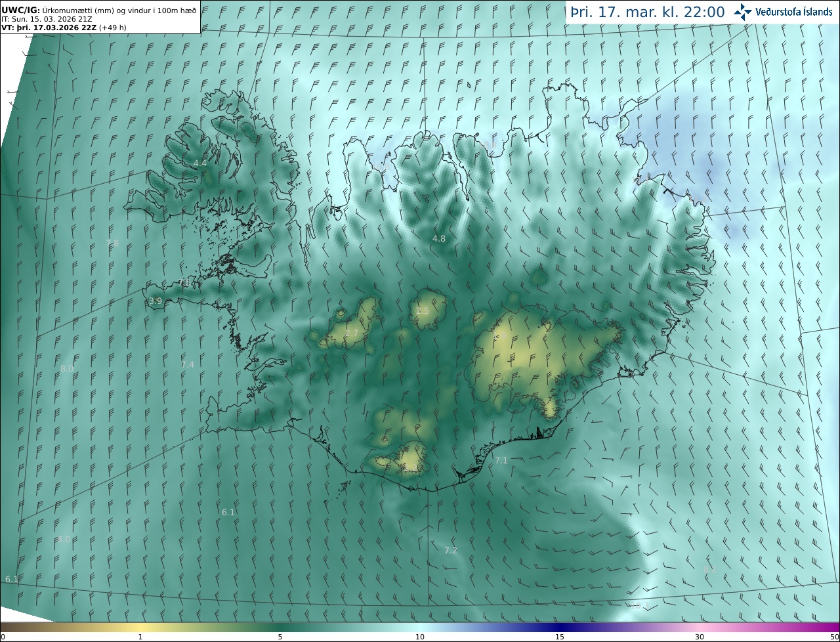This screenshot has height=642, width=840.
Task: Click the 50 tick label on the color scale
Action: (x=834, y=637)
